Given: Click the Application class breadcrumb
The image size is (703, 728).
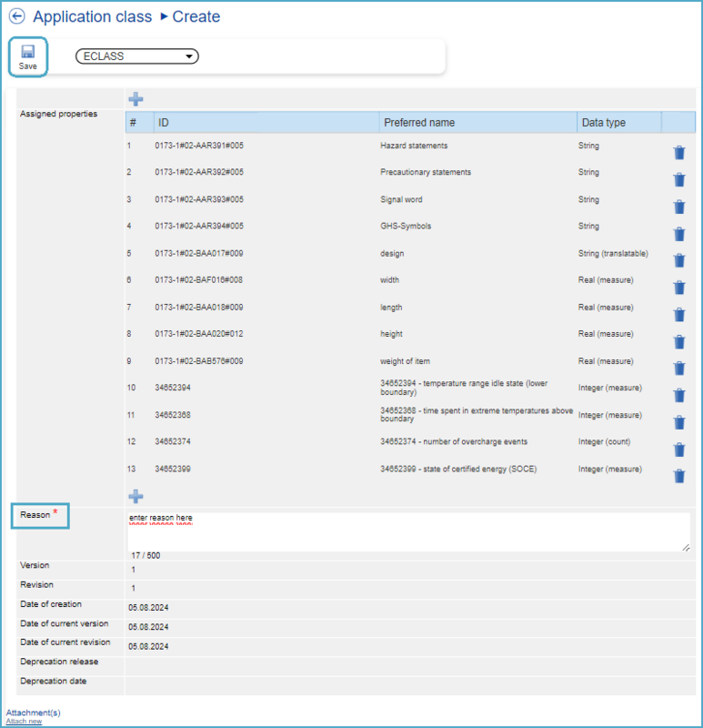Looking at the screenshot, I should (x=91, y=16).
